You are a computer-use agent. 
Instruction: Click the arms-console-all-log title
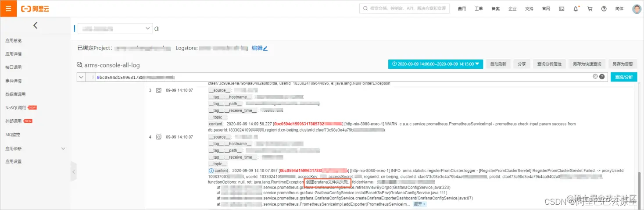tap(112, 65)
